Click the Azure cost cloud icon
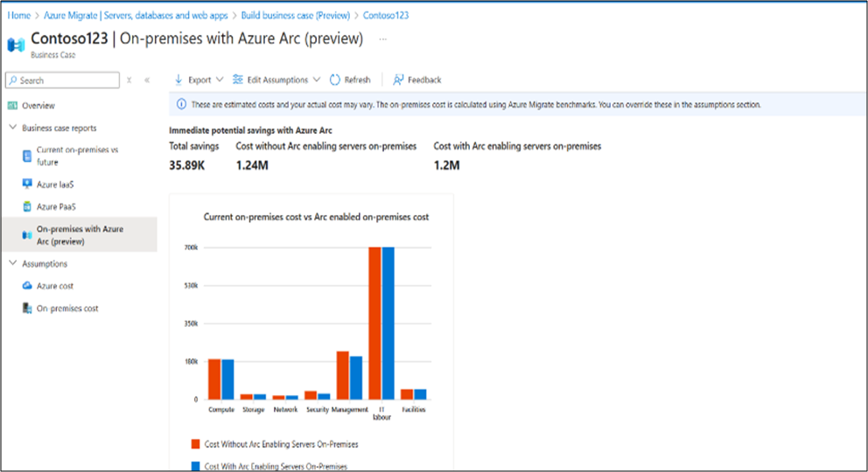Viewport: 868px width, 472px height. coord(26,286)
